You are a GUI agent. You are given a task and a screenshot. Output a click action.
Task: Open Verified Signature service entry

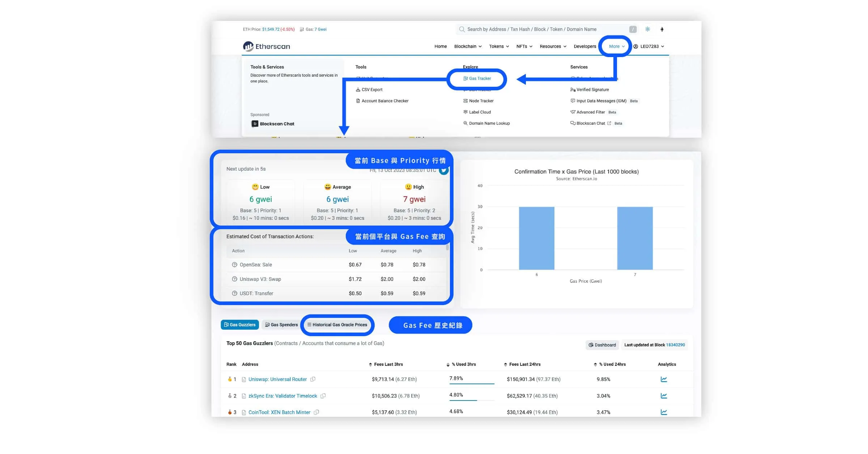pyautogui.click(x=590, y=90)
